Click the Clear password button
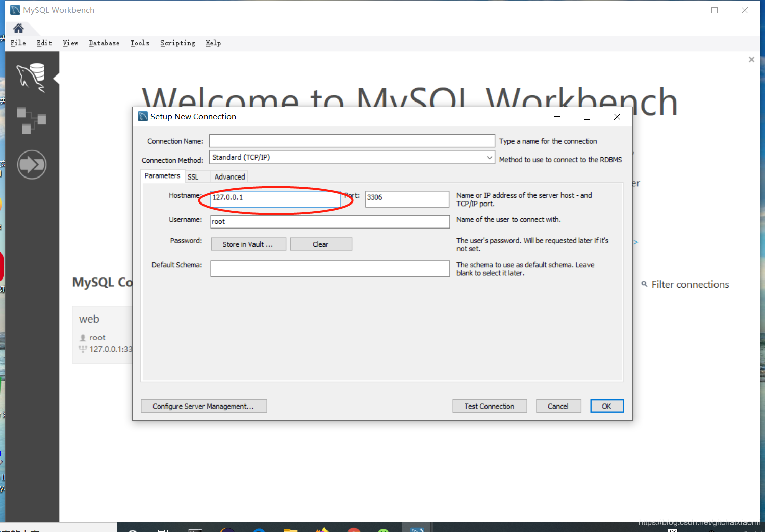This screenshot has height=532, width=765. tap(321, 244)
